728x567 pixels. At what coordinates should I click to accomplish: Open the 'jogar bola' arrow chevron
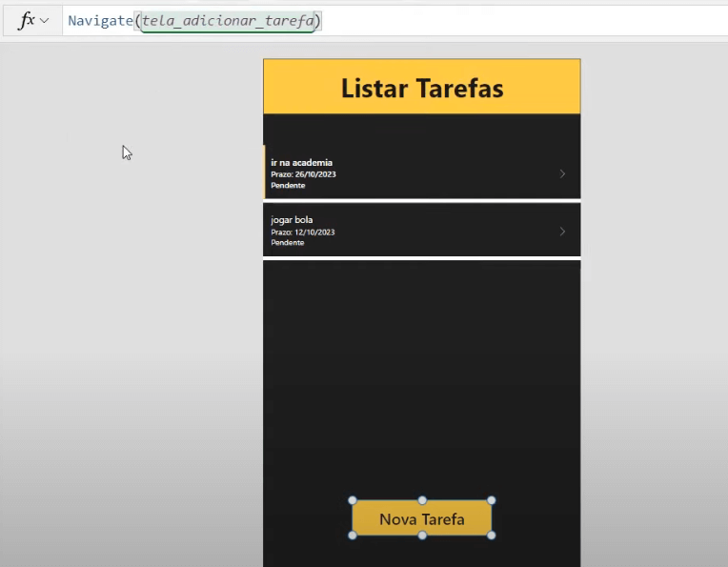tap(562, 232)
